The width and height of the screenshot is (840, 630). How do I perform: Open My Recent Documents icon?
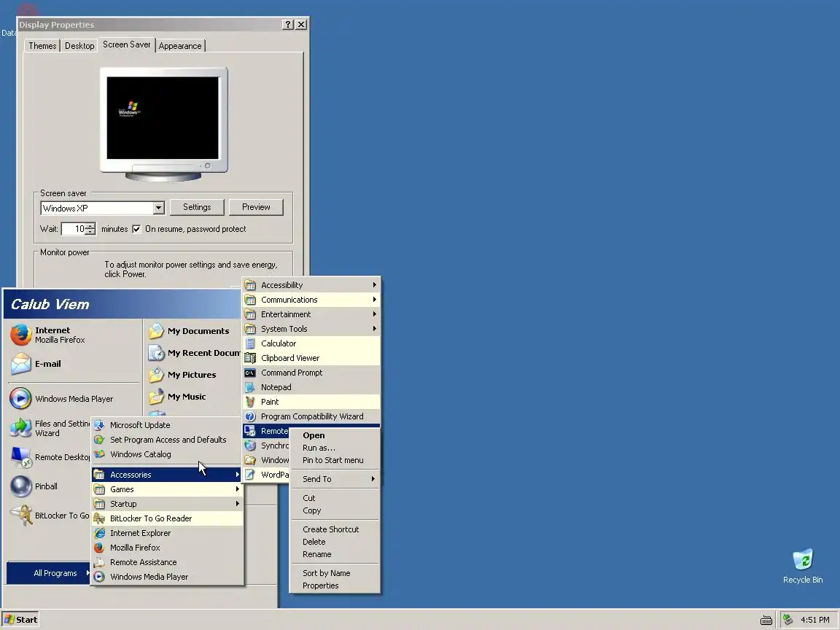coord(157,353)
